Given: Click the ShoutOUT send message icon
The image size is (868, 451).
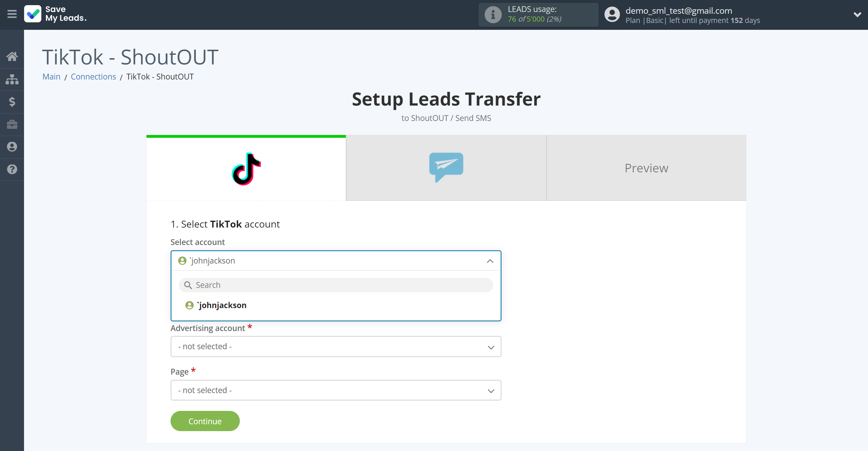Looking at the screenshot, I should (x=446, y=168).
